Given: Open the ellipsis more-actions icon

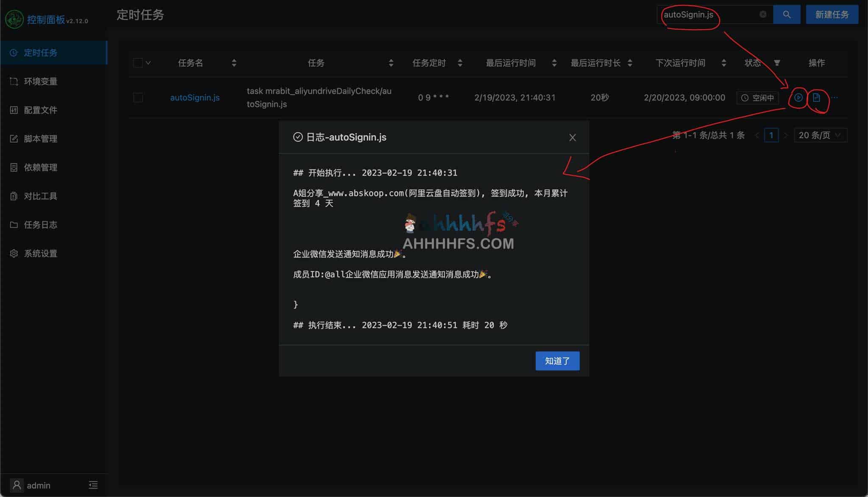Looking at the screenshot, I should click(834, 98).
